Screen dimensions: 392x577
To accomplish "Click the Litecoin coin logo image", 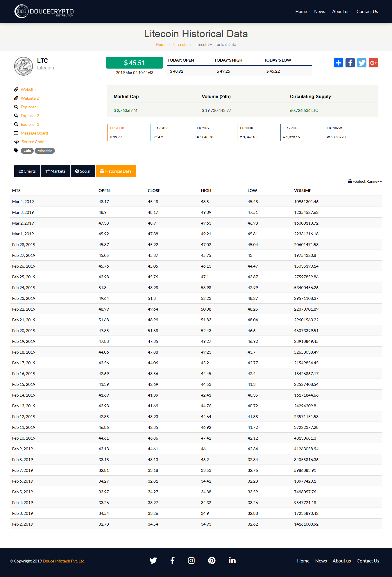I will click(24, 66).
